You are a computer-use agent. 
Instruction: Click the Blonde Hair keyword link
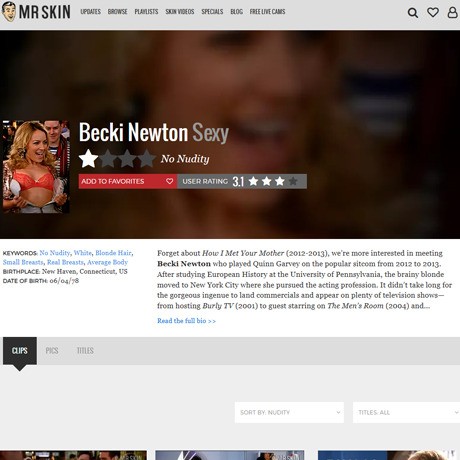tap(113, 253)
